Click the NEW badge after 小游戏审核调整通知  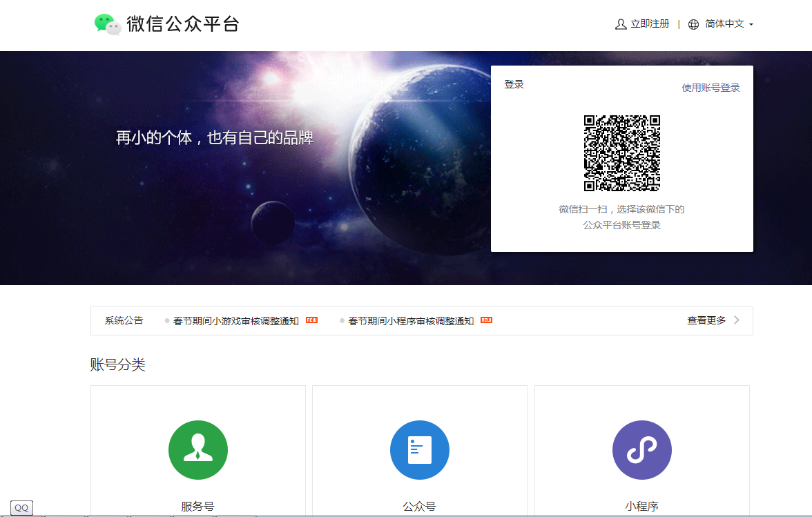[x=311, y=320]
